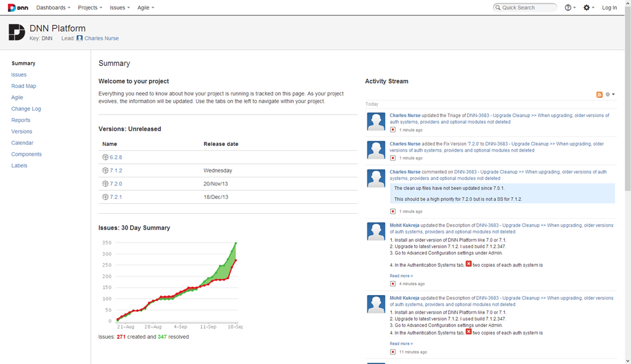The width and height of the screenshot is (631, 364).
Task: Go to the Components tab
Action: 26,154
